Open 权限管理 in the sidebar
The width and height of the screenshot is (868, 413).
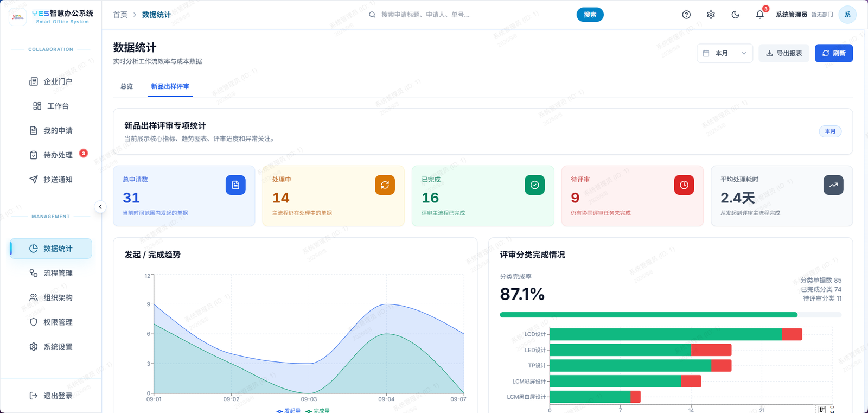point(50,322)
